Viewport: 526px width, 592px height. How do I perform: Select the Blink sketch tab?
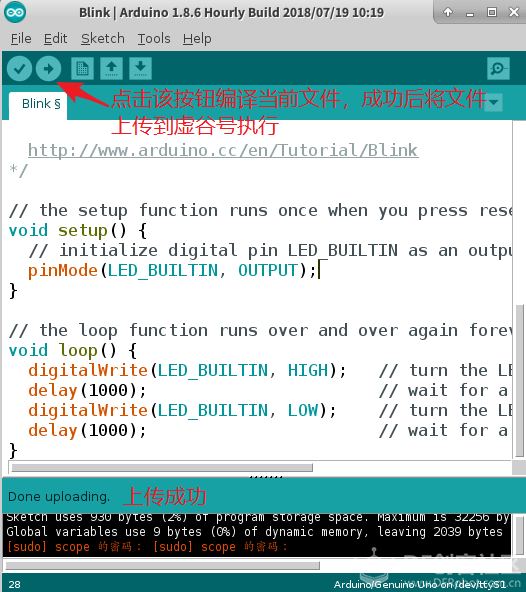point(39,105)
